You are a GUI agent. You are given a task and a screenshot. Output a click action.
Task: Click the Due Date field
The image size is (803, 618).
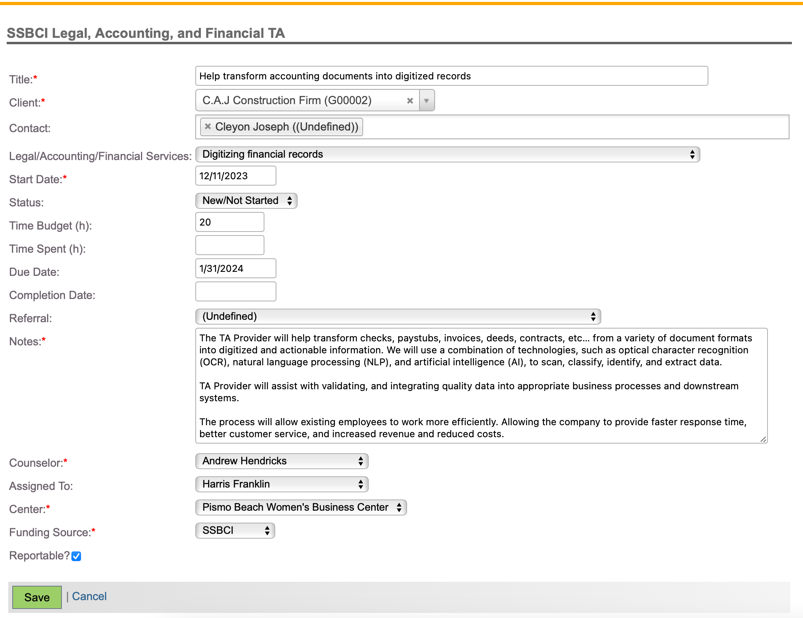tap(235, 269)
